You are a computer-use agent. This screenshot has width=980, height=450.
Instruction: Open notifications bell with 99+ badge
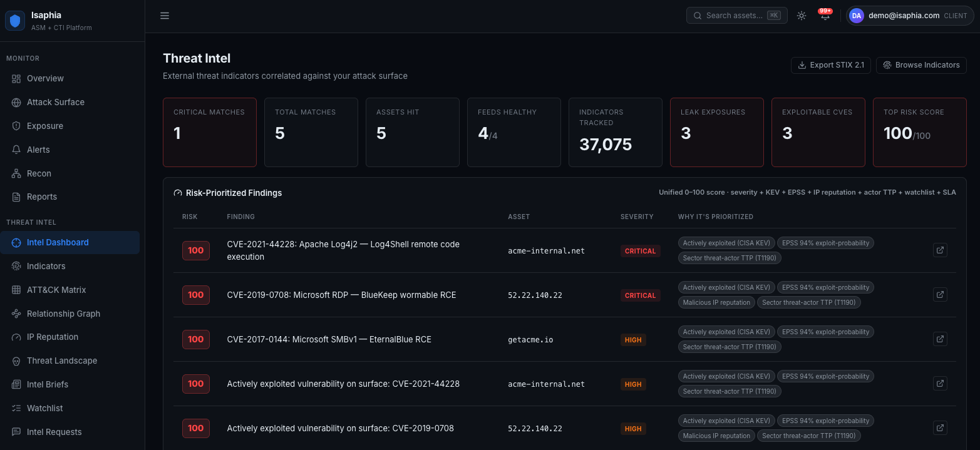click(825, 16)
